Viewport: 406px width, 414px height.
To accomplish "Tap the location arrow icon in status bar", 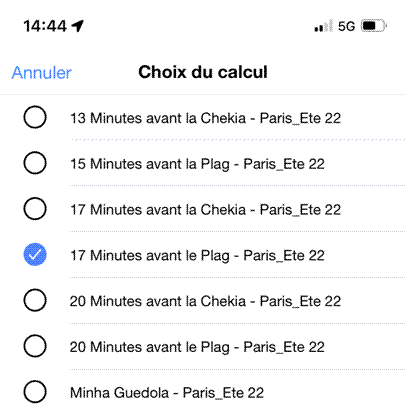I will point(78,26).
